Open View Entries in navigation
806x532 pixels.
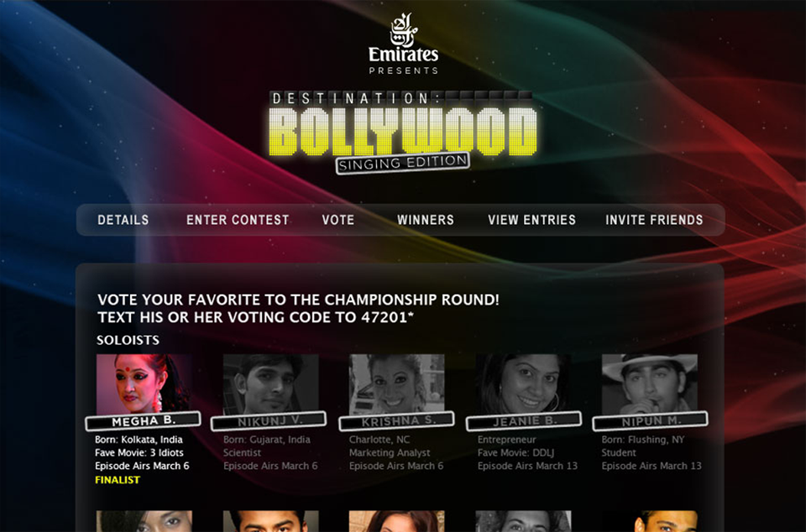pyautogui.click(x=532, y=220)
